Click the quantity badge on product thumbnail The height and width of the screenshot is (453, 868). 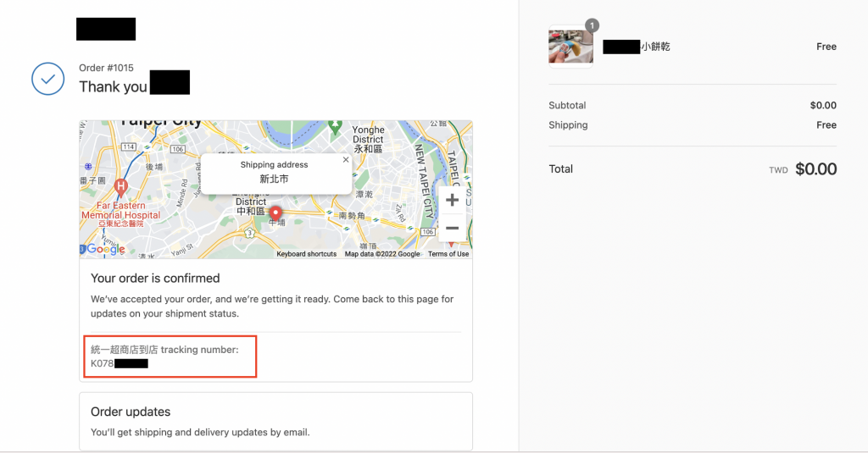pyautogui.click(x=591, y=25)
